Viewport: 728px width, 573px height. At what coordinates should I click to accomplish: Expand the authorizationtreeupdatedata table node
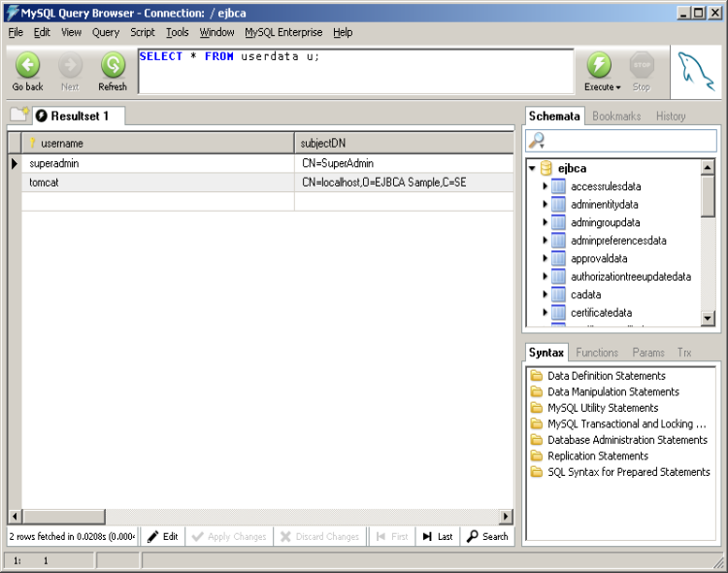point(546,277)
